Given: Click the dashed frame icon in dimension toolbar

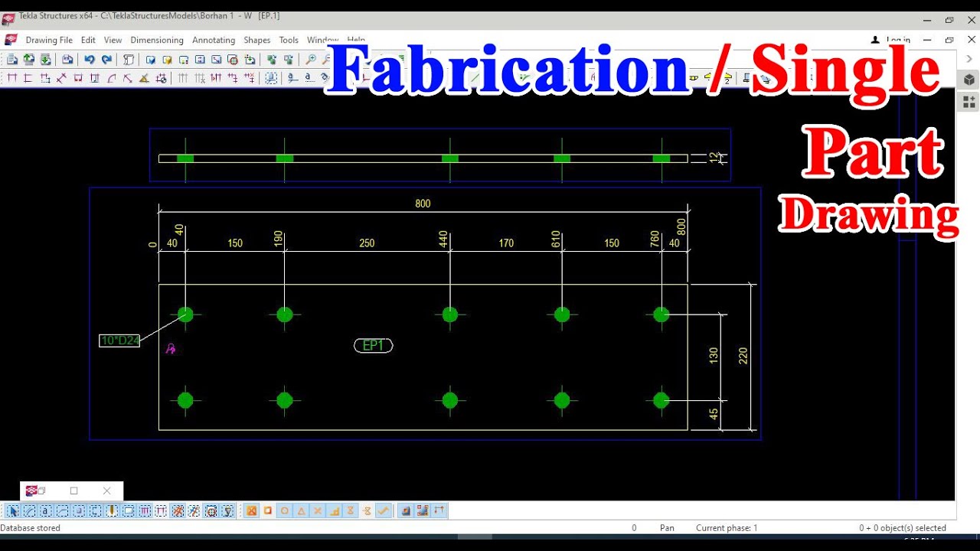Looking at the screenshot, I should tap(270, 78).
